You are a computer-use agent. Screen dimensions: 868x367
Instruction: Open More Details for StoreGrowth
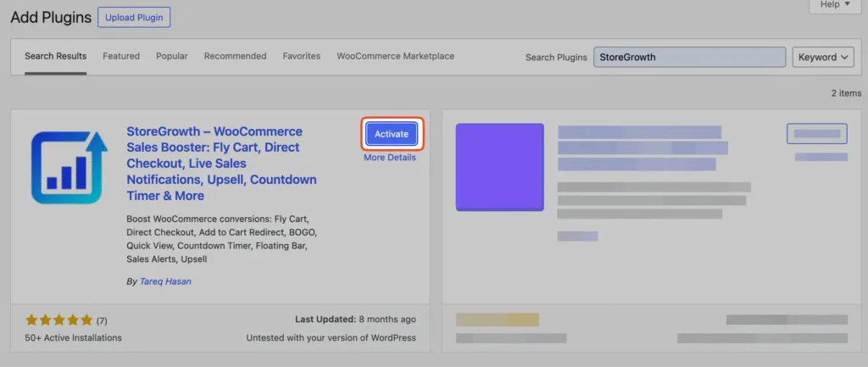point(390,158)
